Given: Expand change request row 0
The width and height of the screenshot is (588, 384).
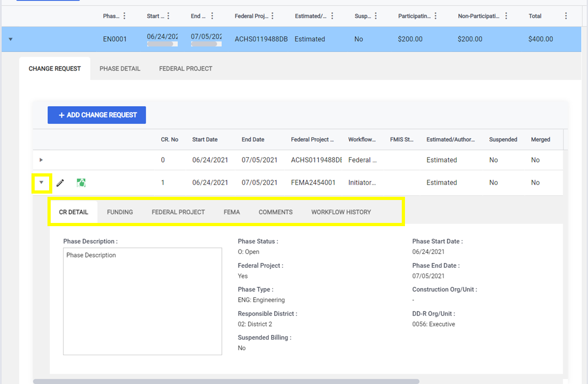Looking at the screenshot, I should (x=41, y=160).
